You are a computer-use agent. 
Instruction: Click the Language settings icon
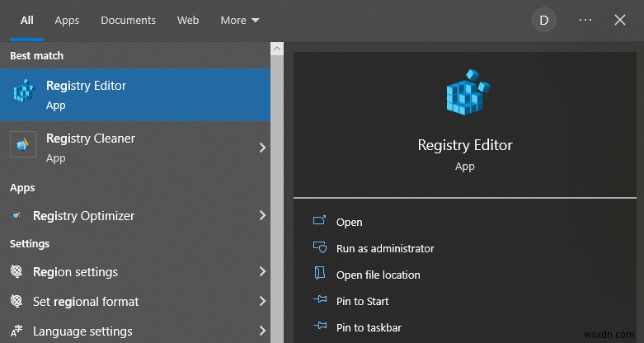pyautogui.click(x=16, y=331)
